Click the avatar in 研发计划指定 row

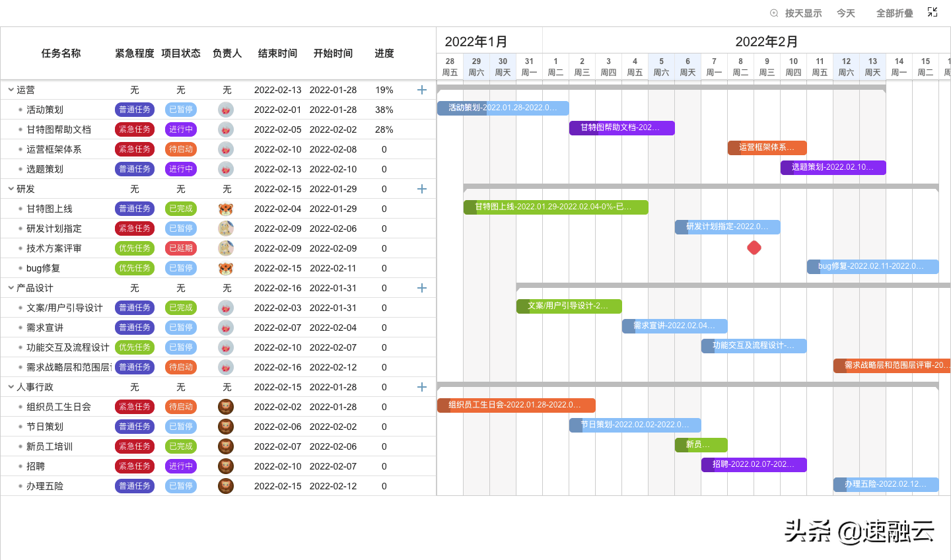[x=226, y=228]
